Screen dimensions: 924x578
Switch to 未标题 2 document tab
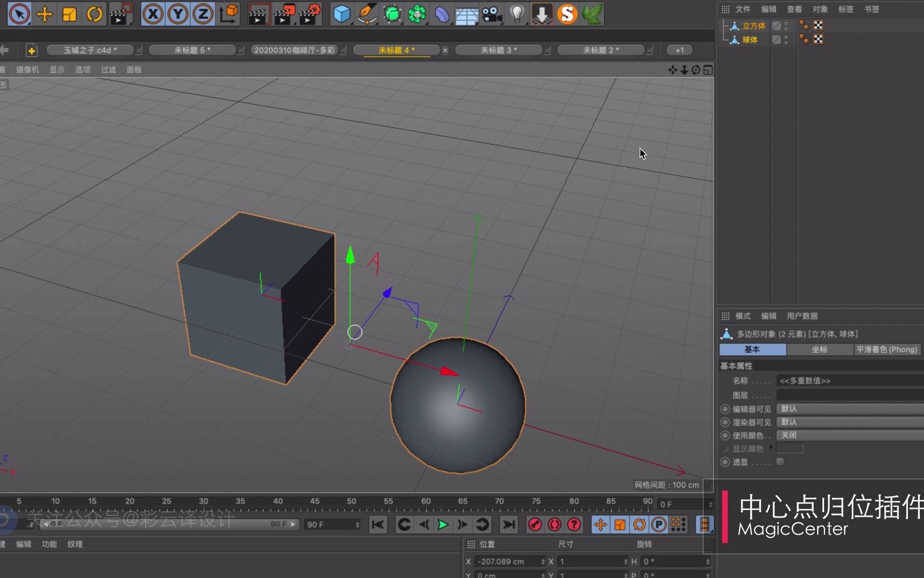point(600,50)
